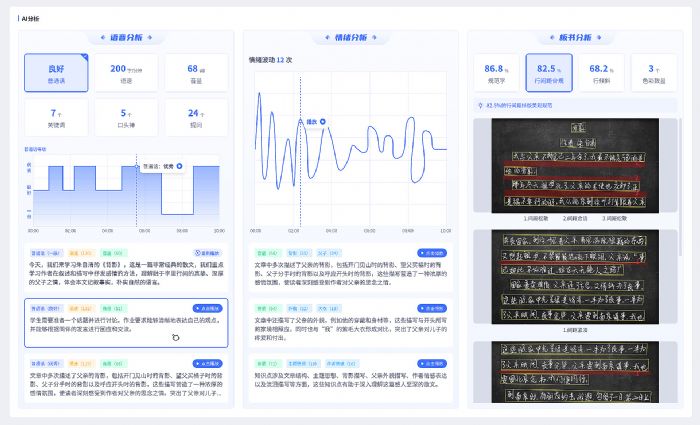
Task: Click the 主题思想 tag on third emotion card
Action: [x=303, y=364]
